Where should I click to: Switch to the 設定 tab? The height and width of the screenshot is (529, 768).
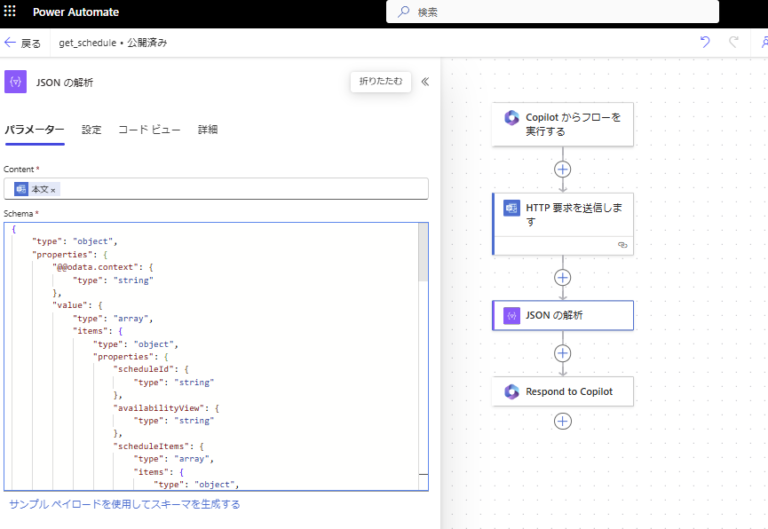click(x=91, y=130)
